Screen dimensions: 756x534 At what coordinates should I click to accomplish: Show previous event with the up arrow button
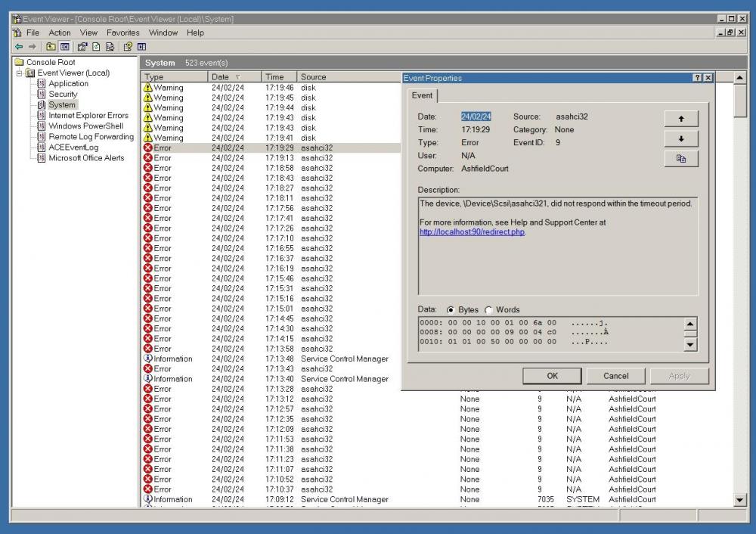680,119
